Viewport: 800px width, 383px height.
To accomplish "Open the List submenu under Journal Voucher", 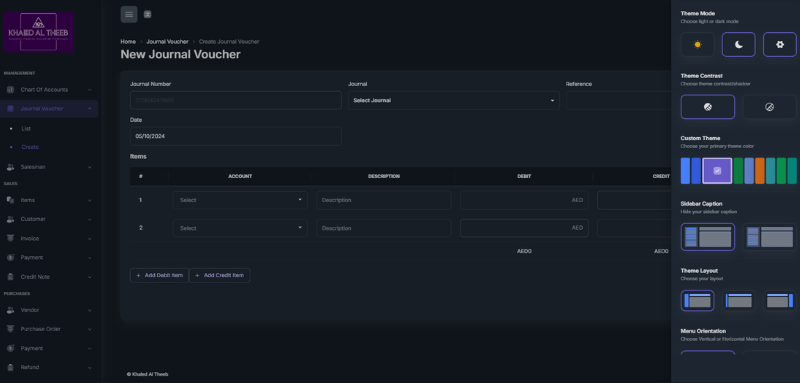I will [26, 129].
